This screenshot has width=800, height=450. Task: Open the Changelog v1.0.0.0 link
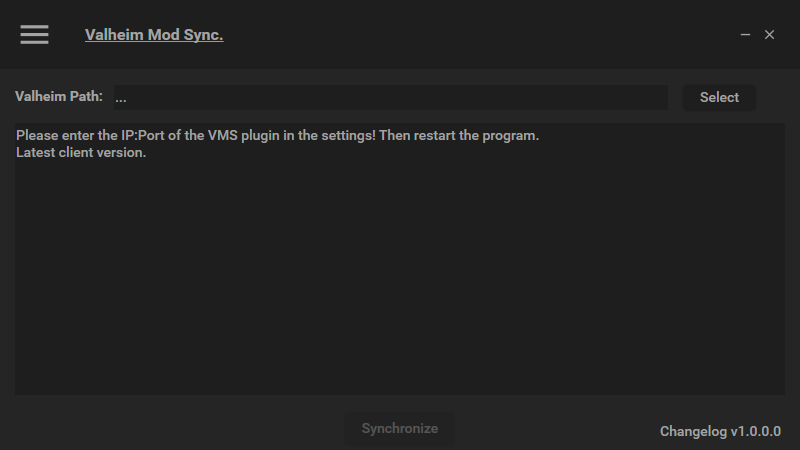point(720,431)
